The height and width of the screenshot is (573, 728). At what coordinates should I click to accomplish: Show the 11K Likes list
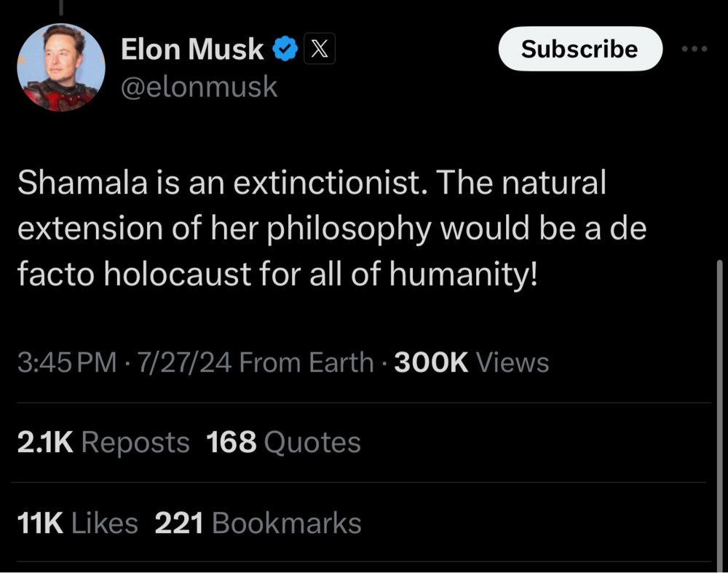(76, 523)
